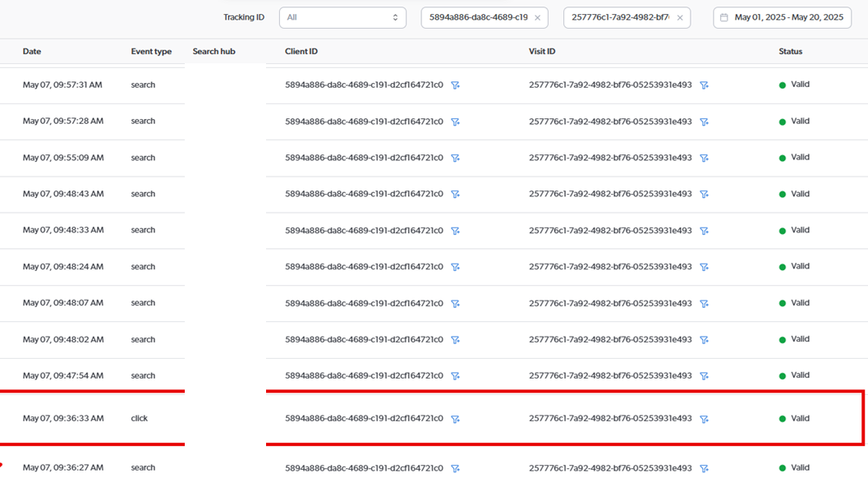Viewport: 868px width, 487px height.
Task: Filter by Visit ID on 09:57:28 AM row
Action: (x=704, y=122)
